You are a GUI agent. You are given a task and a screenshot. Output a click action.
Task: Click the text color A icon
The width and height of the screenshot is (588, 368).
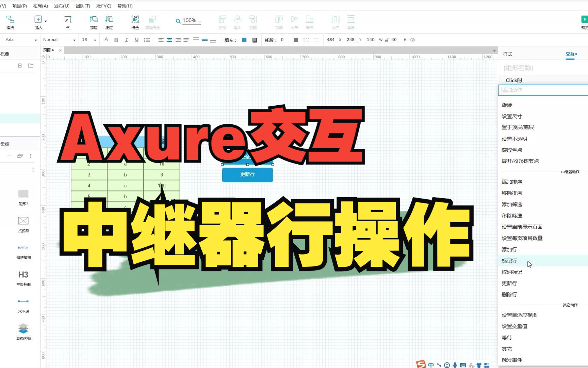[x=106, y=40]
